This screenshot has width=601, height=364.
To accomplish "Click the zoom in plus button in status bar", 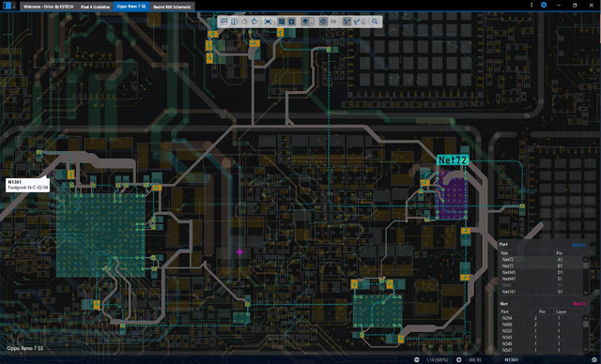I will (458, 360).
